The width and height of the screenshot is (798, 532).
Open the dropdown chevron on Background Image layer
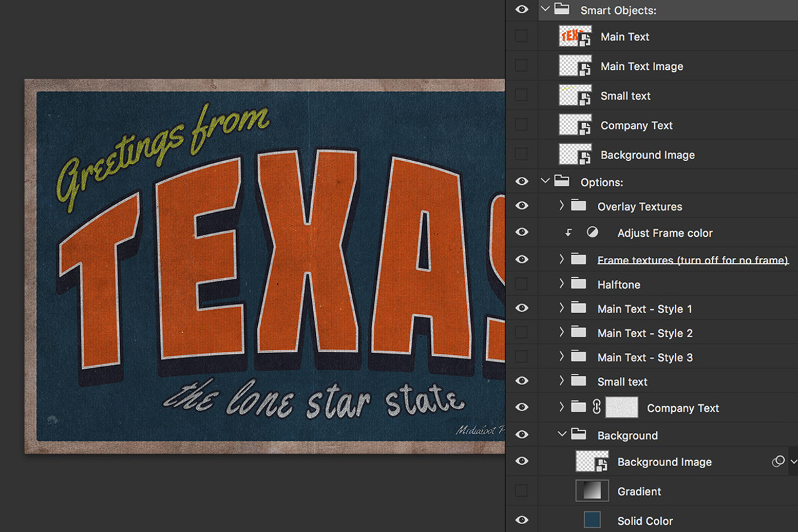pos(793,461)
